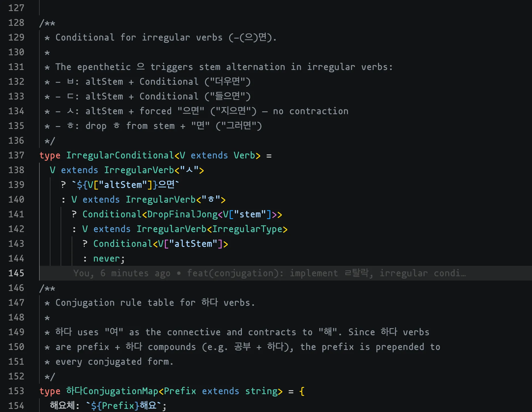Click line number 153 in the gutter
The image size is (532, 412).
pos(16,391)
